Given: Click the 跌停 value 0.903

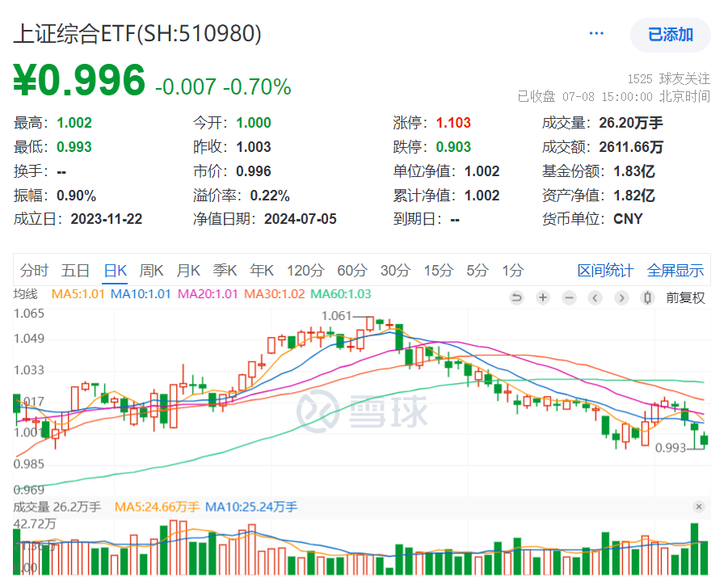Looking at the screenshot, I should tap(453, 147).
